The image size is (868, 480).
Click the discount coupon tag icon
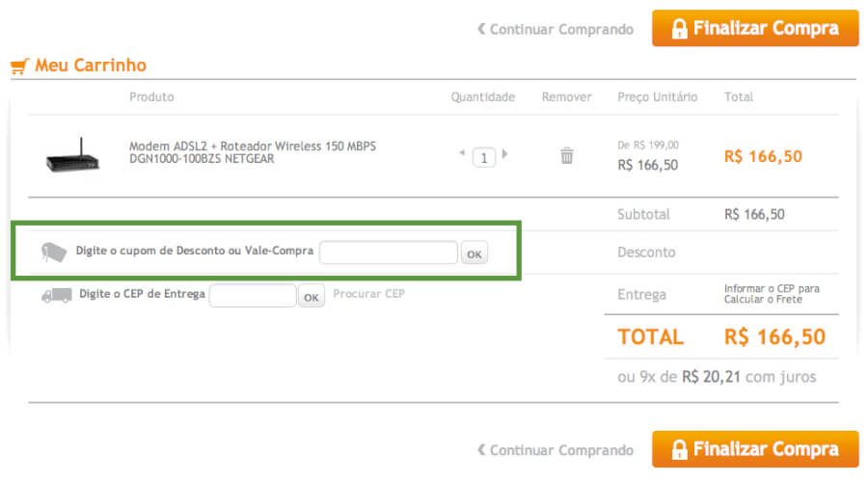(x=53, y=252)
